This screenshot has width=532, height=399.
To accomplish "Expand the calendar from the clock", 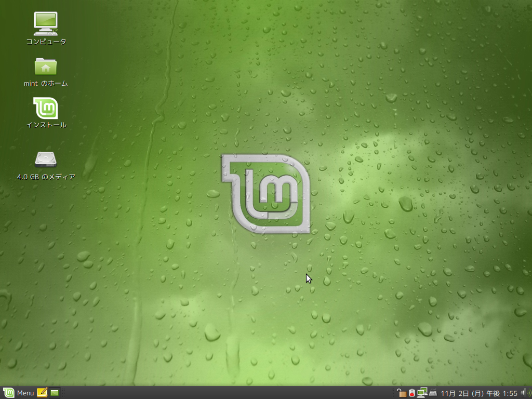I will click(479, 393).
